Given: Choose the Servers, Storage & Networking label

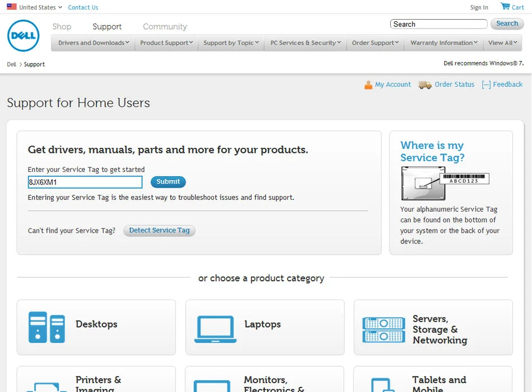Looking at the screenshot, I should click(440, 329).
